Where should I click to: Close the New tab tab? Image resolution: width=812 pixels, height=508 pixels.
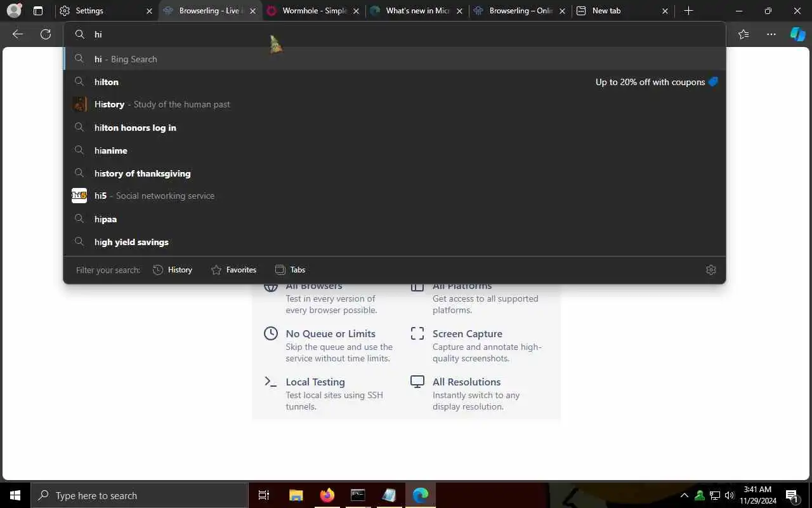pyautogui.click(x=665, y=11)
